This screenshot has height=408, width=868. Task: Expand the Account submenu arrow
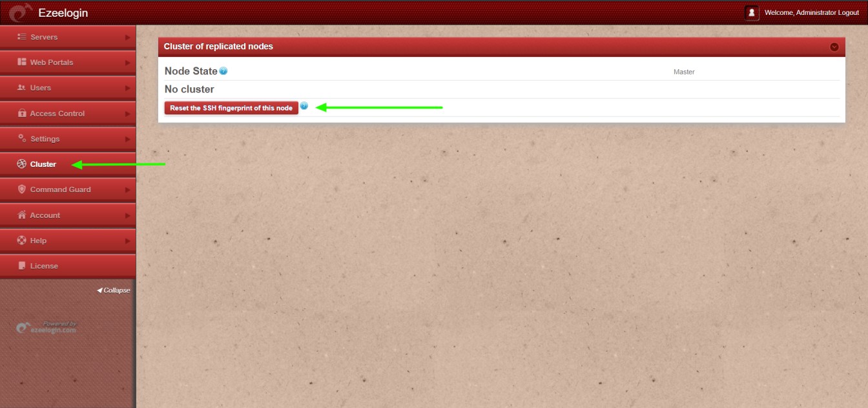pos(128,215)
